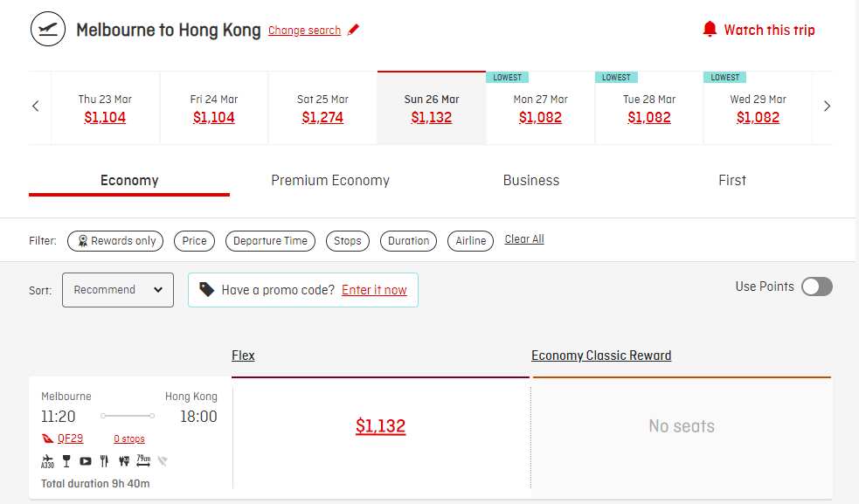Open the Stops filter
This screenshot has height=504, width=859.
(348, 241)
